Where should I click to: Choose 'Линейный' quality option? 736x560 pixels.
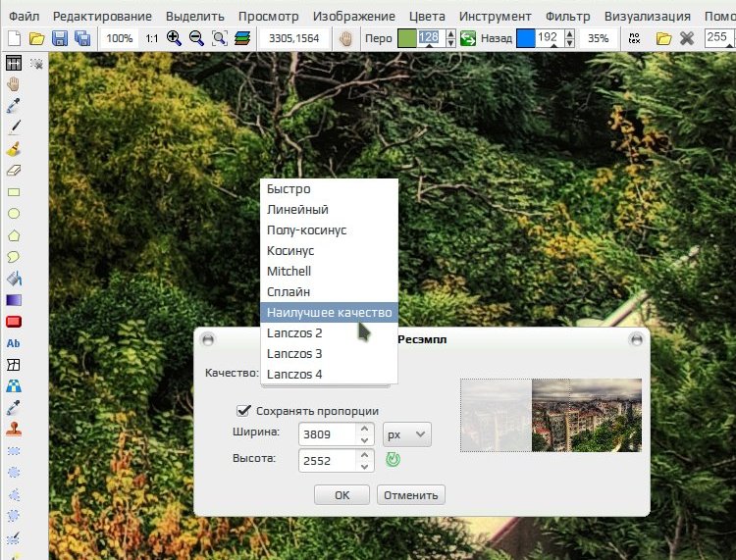point(329,210)
